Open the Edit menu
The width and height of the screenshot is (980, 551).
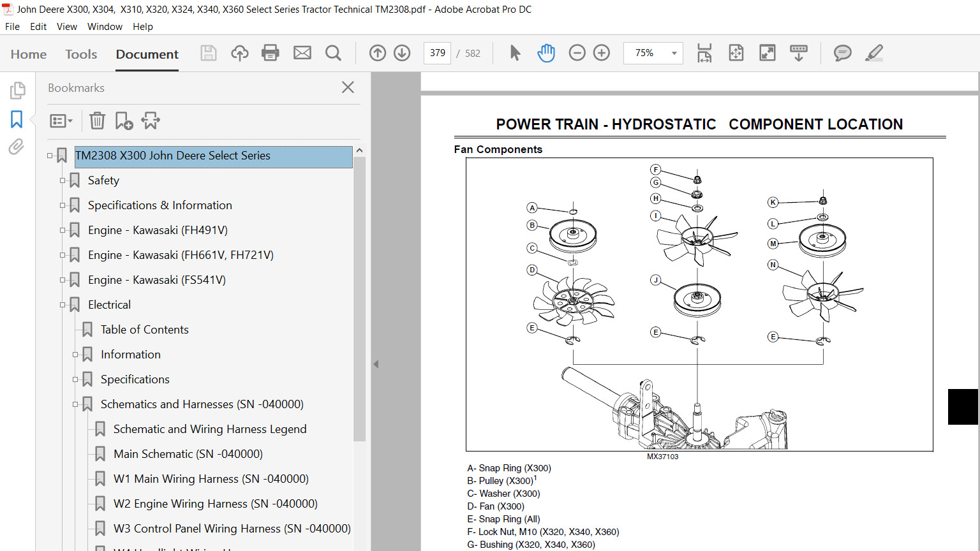(x=38, y=27)
